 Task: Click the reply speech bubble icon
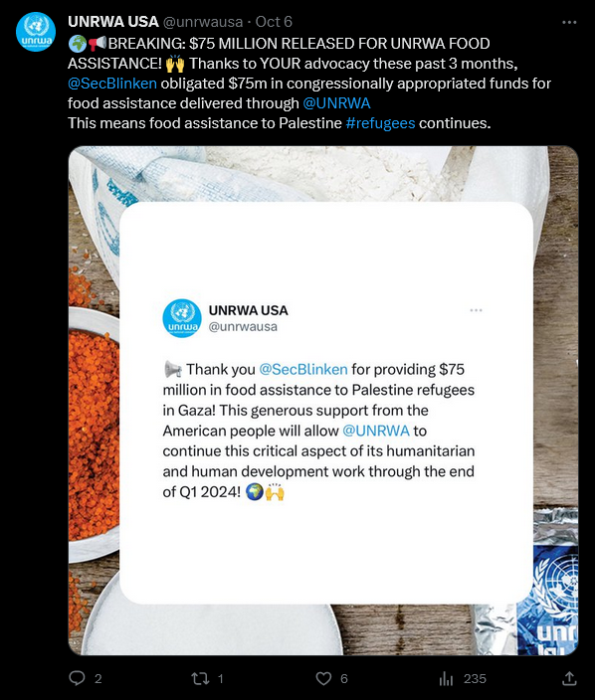coord(77,678)
